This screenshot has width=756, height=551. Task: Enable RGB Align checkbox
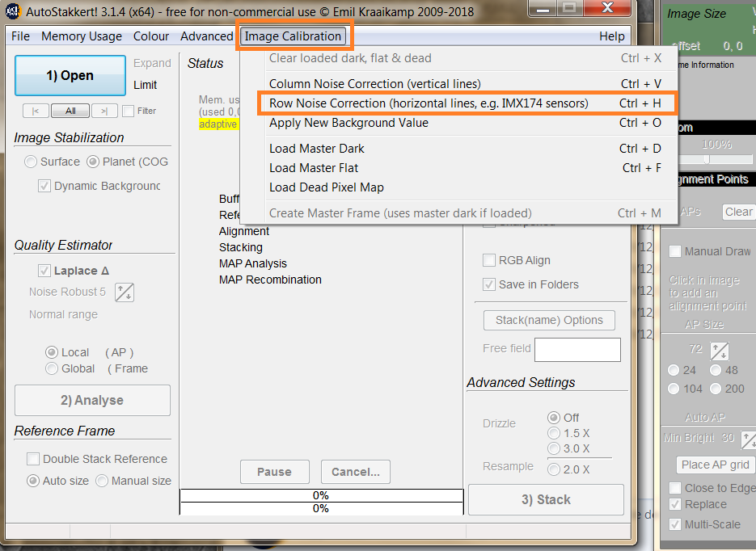[489, 260]
